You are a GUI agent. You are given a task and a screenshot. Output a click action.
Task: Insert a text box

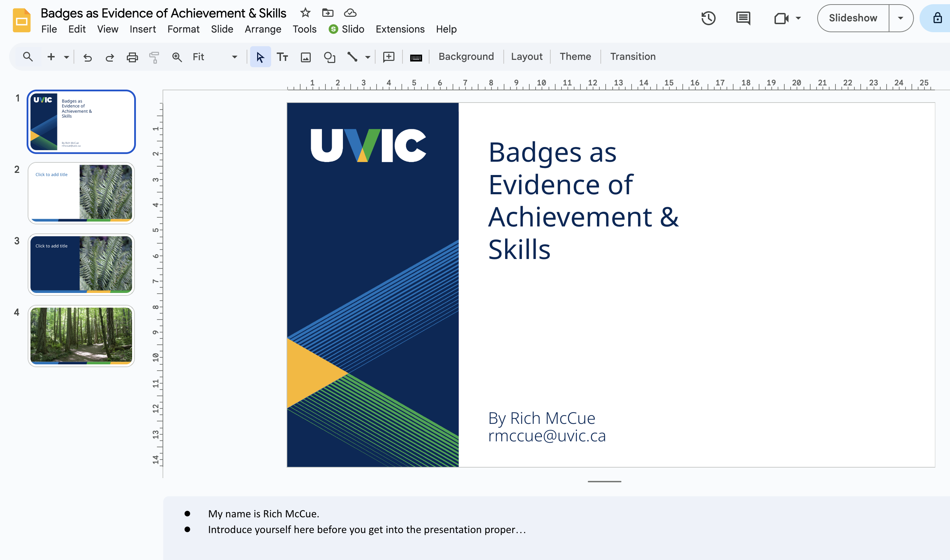pos(282,57)
